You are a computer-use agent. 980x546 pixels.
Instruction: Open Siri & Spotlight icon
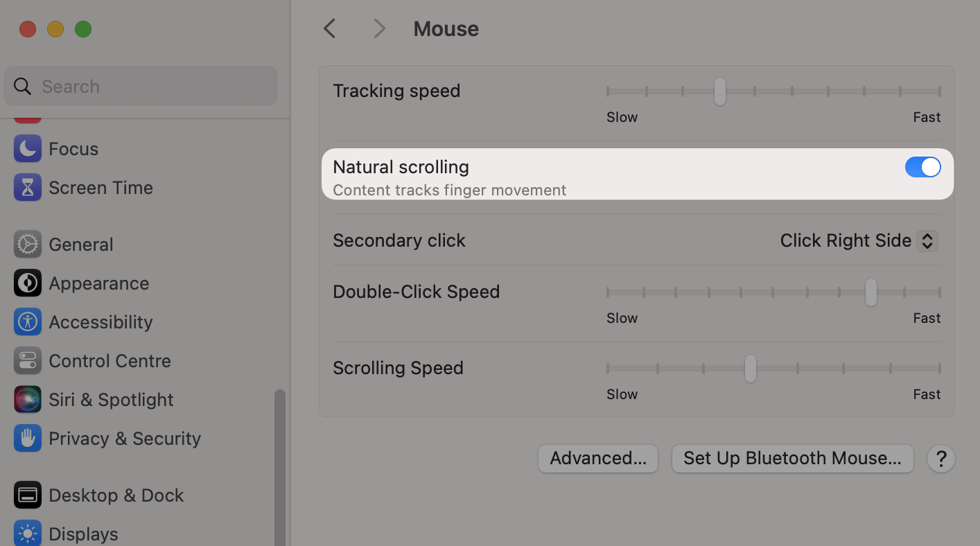pyautogui.click(x=27, y=399)
